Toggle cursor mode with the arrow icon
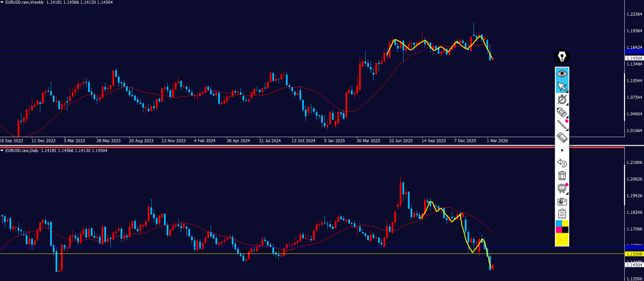This screenshot has height=281, width=644. click(x=562, y=87)
